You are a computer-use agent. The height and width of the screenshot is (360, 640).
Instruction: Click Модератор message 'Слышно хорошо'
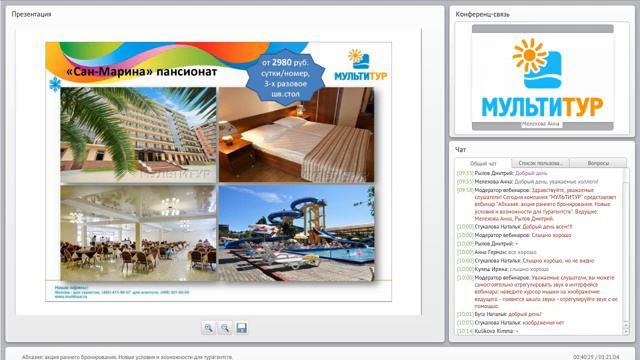(514, 235)
